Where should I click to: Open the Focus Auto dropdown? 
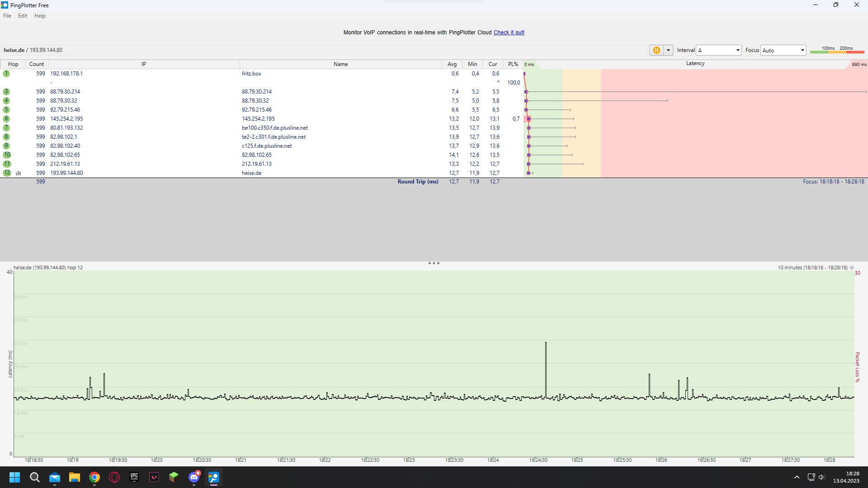click(802, 50)
